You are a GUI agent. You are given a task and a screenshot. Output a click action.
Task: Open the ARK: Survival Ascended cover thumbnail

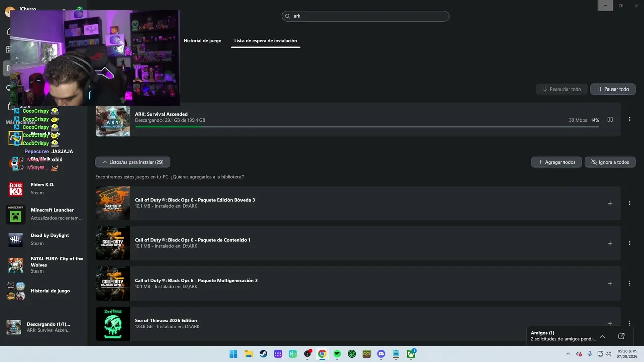(x=113, y=121)
